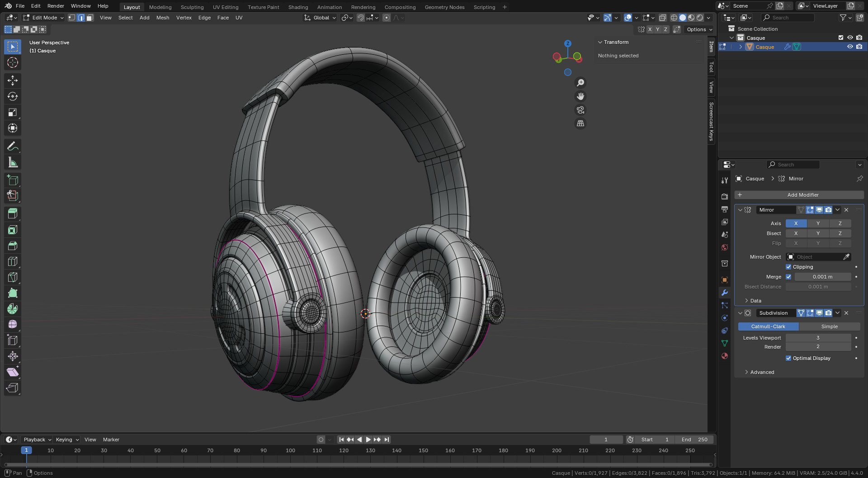Hide Casque object with eye icon
The image size is (868, 478).
(850, 47)
